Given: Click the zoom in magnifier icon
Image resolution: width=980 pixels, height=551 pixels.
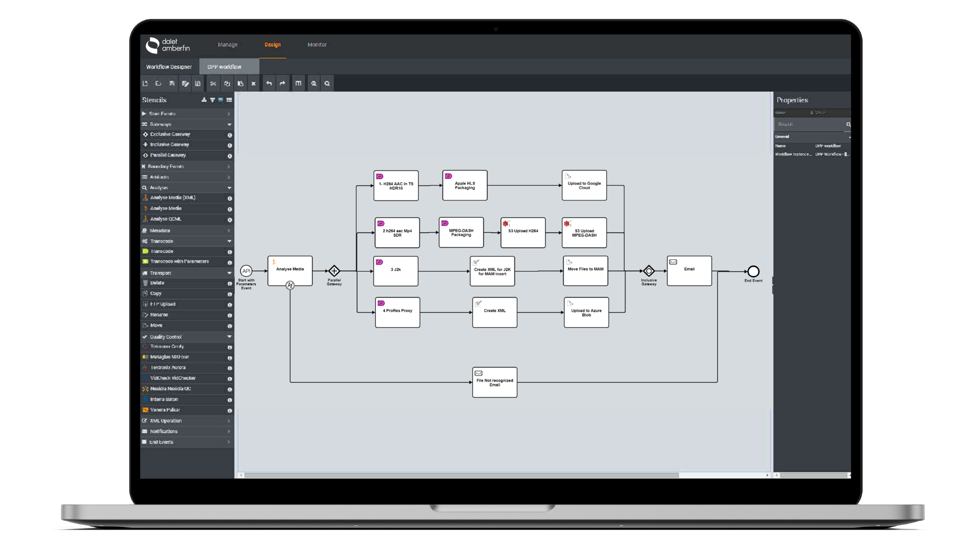Looking at the screenshot, I should click(x=314, y=84).
